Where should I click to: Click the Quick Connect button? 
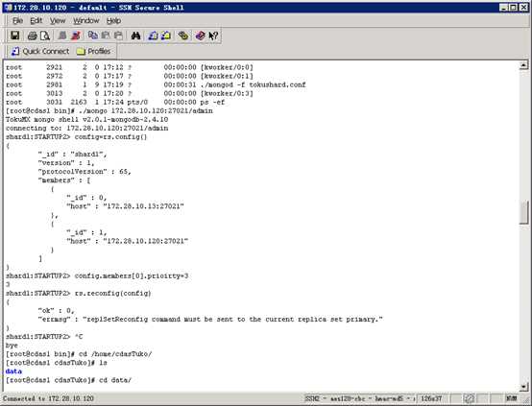click(40, 51)
